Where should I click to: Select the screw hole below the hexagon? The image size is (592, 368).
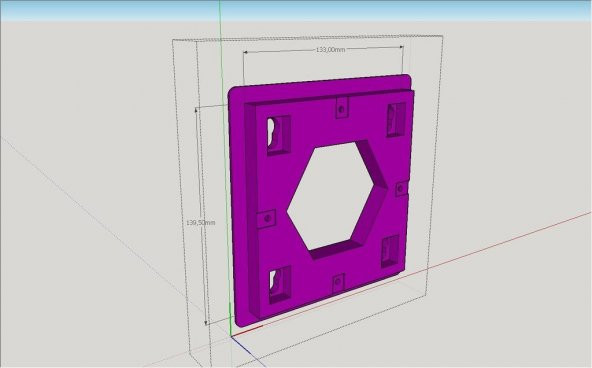click(x=338, y=281)
